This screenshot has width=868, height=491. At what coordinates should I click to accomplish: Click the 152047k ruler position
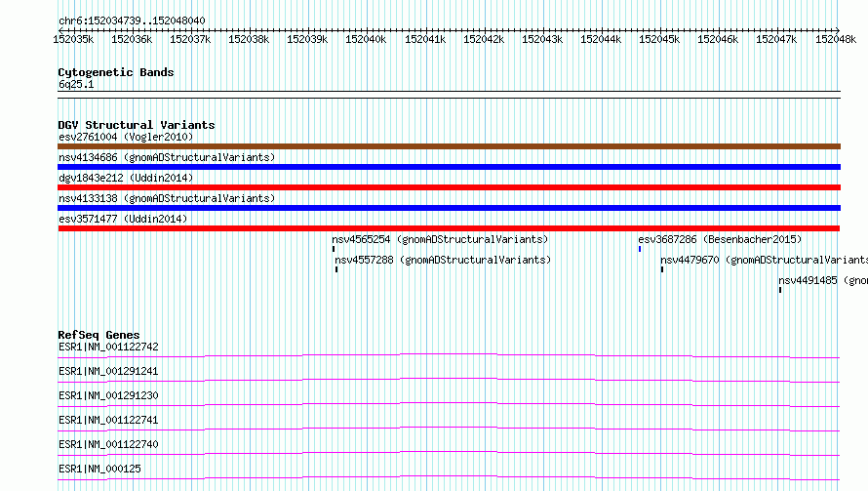tap(776, 39)
